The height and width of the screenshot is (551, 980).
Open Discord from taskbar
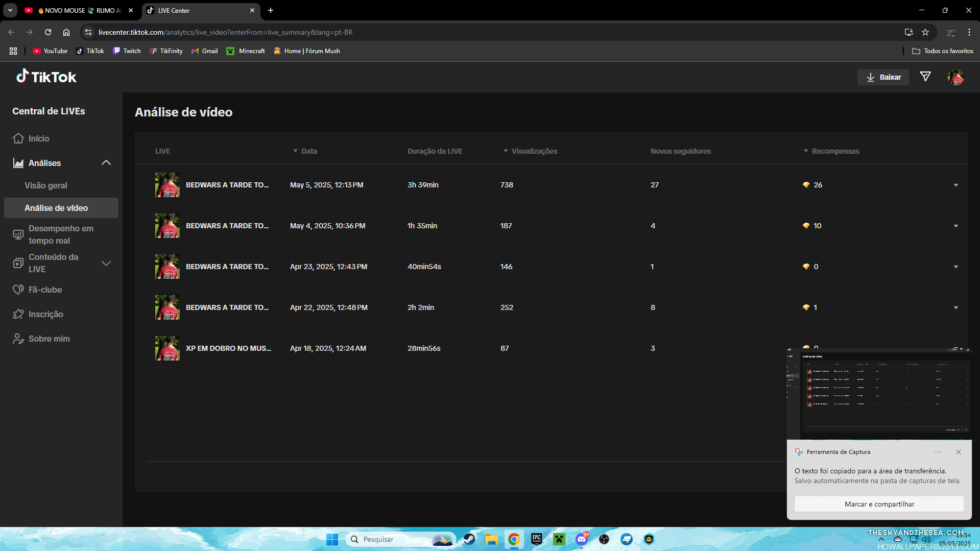[x=582, y=539]
